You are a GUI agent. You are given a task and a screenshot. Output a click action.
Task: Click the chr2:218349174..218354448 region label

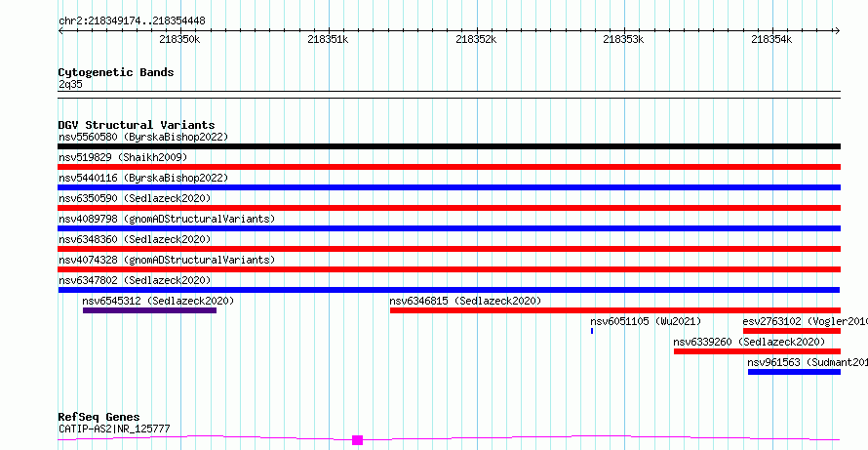(132, 21)
